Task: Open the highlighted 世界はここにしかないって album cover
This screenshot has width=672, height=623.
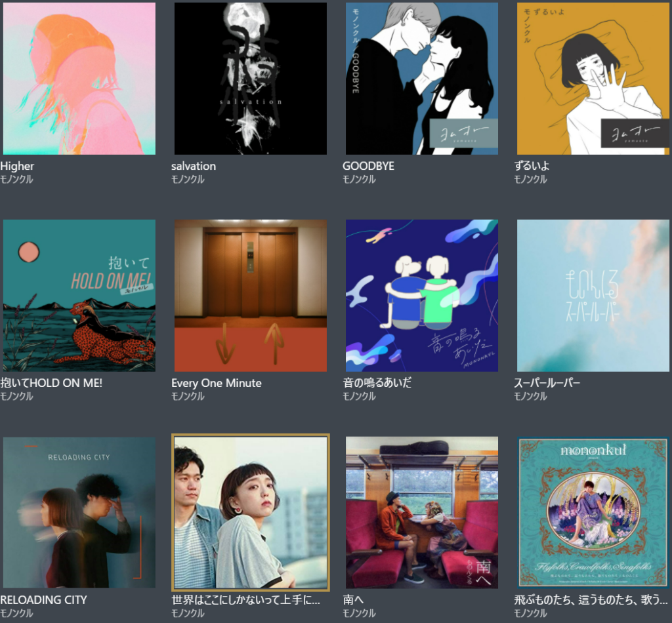Action: [250, 513]
